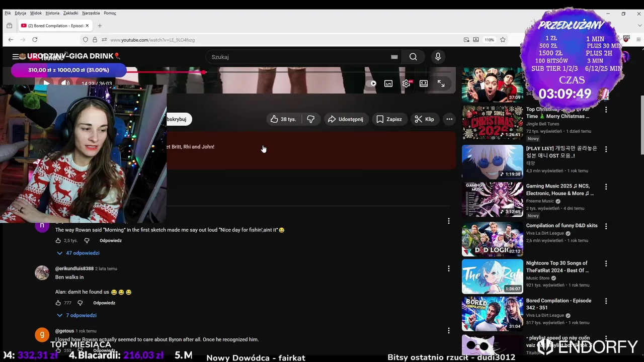Enter fullscreen mode on the player

(441, 83)
